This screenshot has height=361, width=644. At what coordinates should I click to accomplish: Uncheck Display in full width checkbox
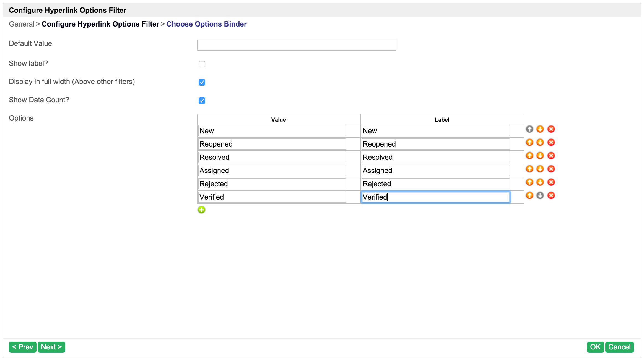tap(202, 82)
